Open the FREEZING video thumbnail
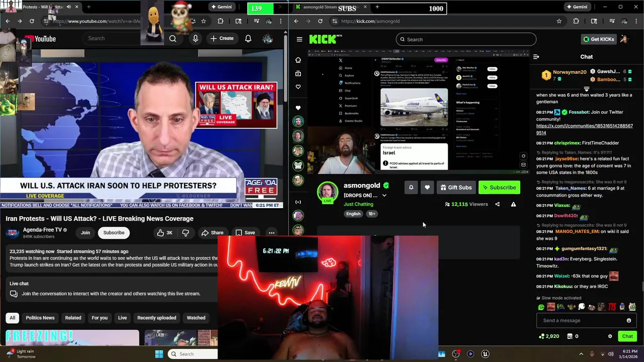This screenshot has width=644, height=362. [x=72, y=337]
